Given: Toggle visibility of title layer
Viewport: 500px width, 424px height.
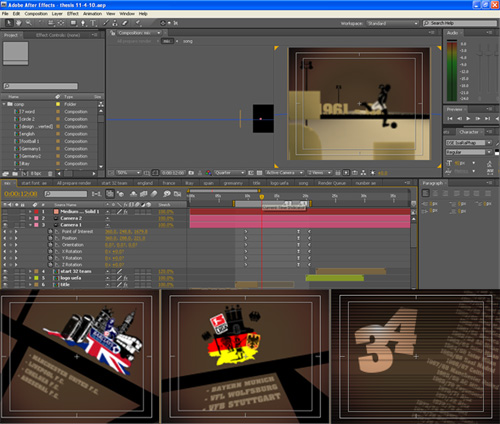Looking at the screenshot, I should click(5, 285).
